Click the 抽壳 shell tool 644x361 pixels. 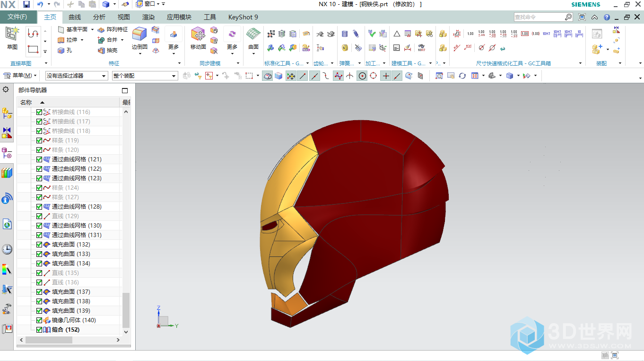107,51
